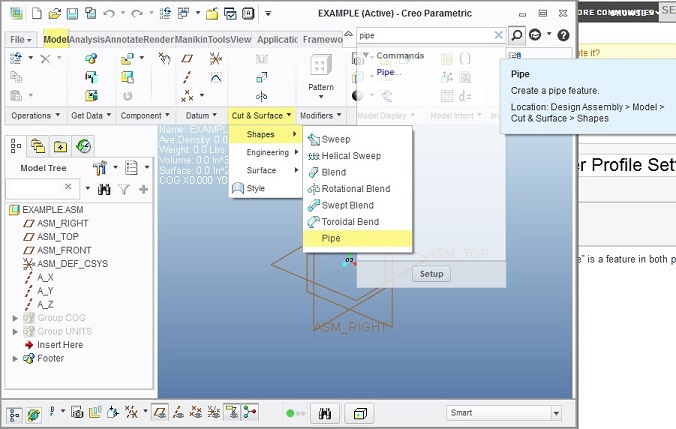The height and width of the screenshot is (429, 676).
Task: Select ASM_DEF_CSYS in the Model Tree
Action: pos(72,264)
